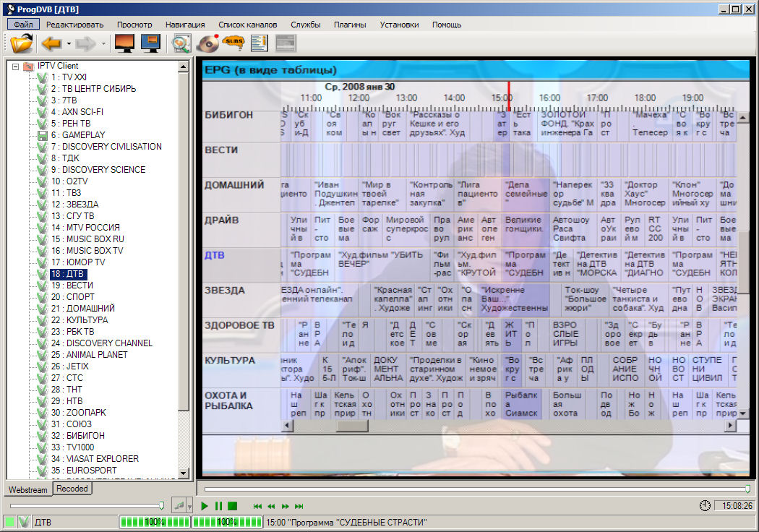
Task: Open the Навигация menu
Action: (185, 25)
